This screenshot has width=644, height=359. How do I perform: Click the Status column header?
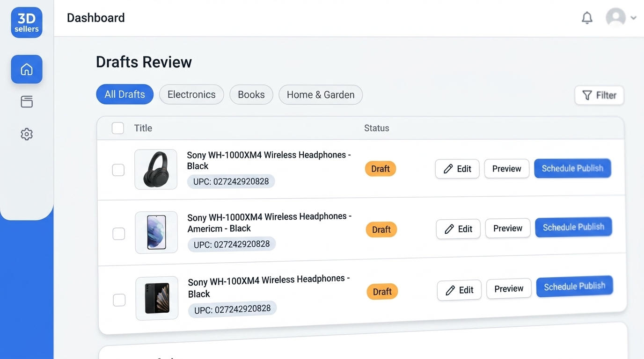(x=377, y=128)
